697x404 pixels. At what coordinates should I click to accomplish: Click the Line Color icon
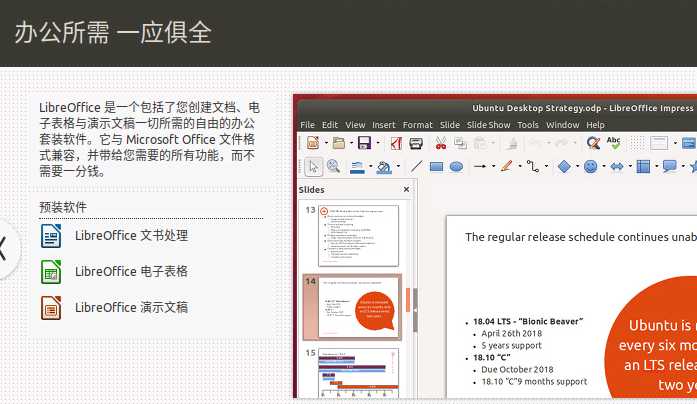[357, 167]
